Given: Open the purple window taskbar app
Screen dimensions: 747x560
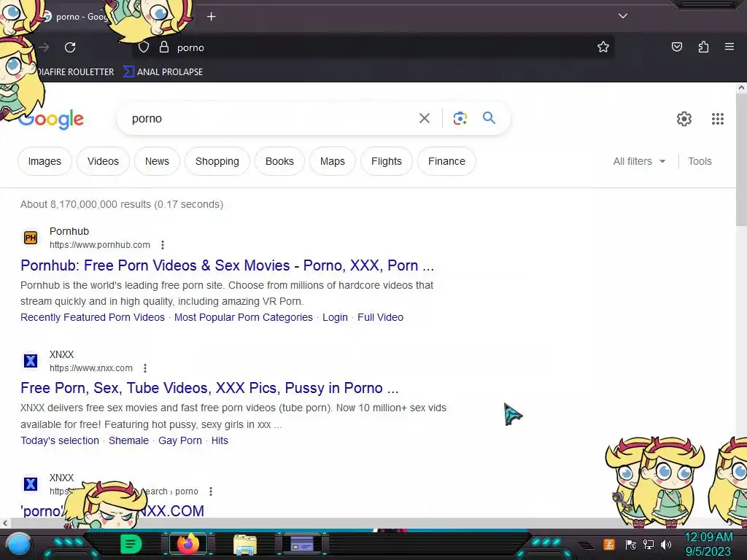Looking at the screenshot, I should (x=302, y=544).
